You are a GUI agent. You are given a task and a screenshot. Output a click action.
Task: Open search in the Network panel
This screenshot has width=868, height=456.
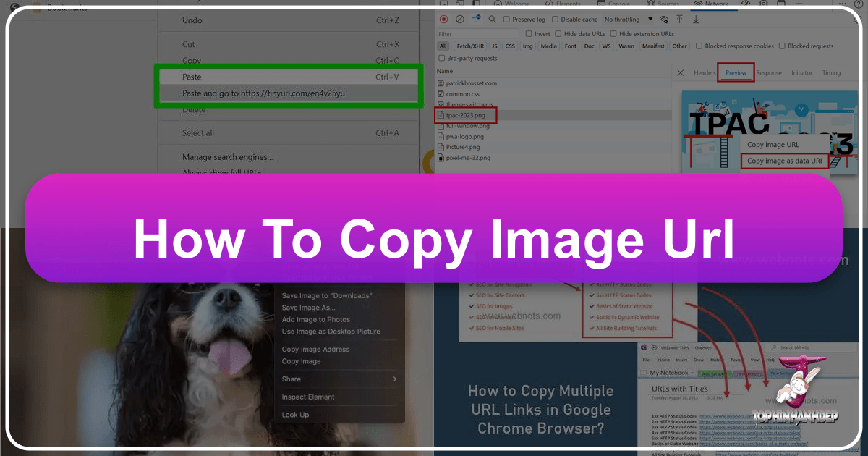click(493, 20)
